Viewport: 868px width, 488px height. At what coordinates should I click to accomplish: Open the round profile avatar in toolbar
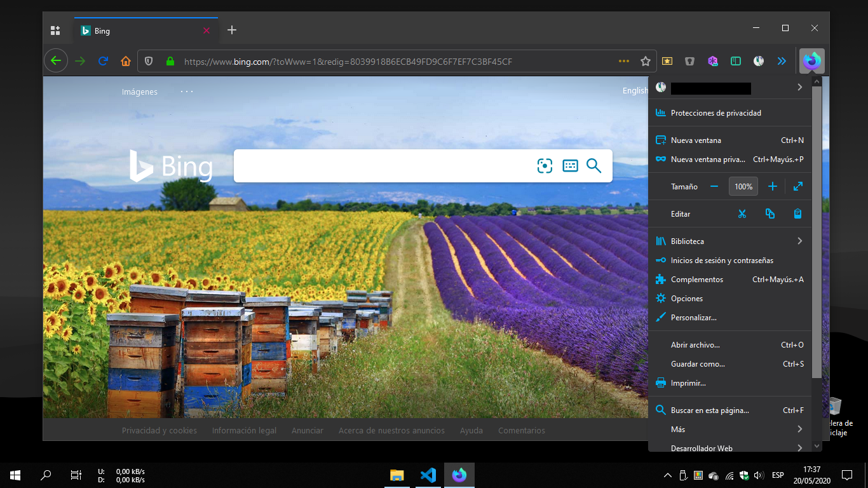(x=759, y=61)
